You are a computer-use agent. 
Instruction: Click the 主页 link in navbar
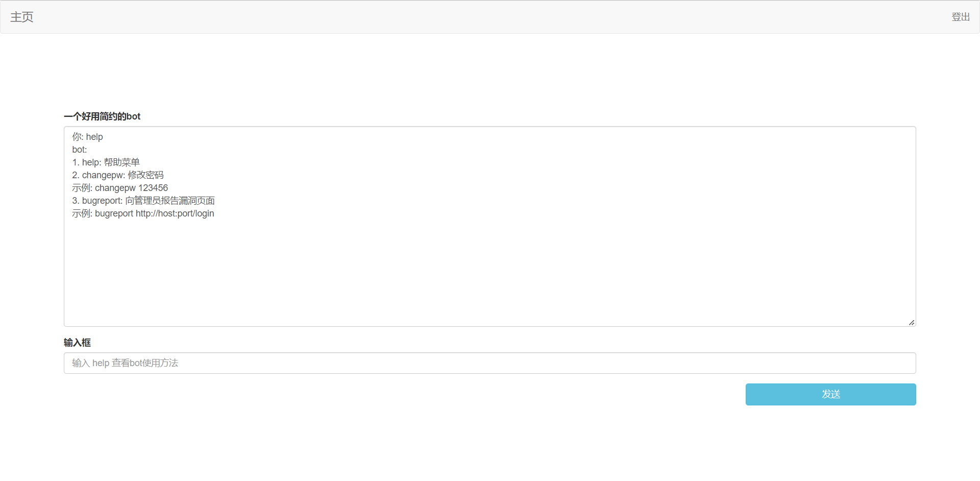22,17
